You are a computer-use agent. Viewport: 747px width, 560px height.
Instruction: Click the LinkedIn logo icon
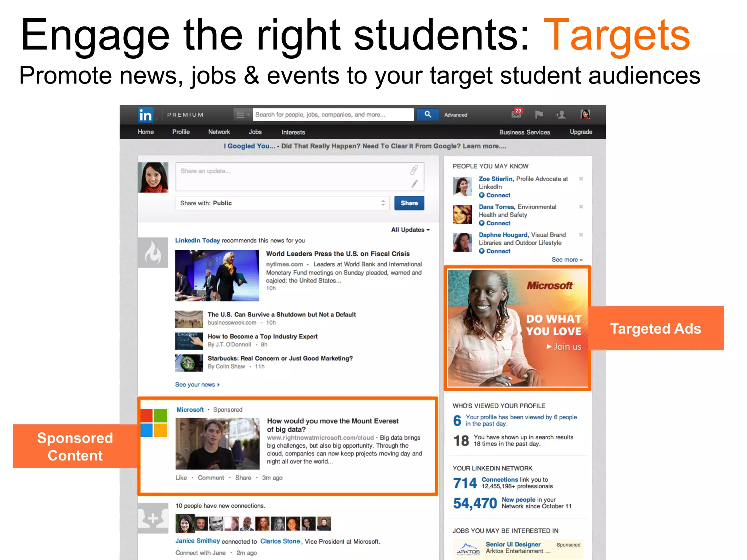click(146, 115)
